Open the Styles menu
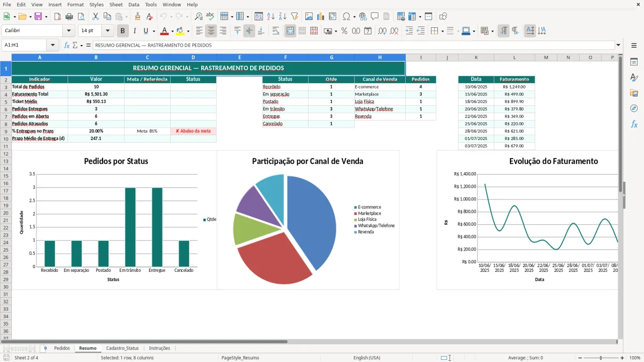The image size is (644, 362). point(97,4)
